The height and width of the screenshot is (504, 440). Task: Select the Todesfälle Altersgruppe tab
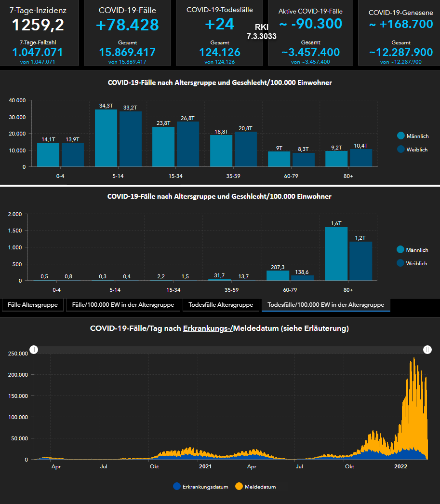pyautogui.click(x=221, y=305)
